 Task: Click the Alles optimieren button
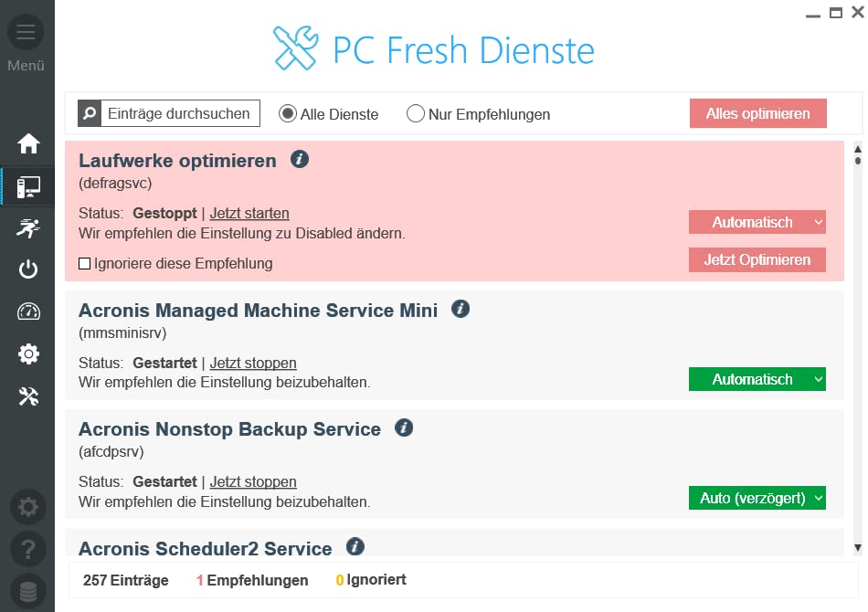point(757,114)
